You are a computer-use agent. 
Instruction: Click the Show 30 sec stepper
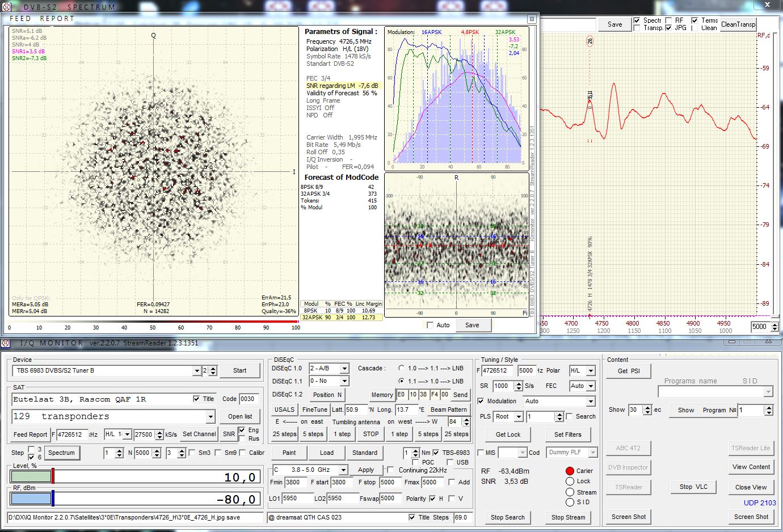[x=647, y=410]
